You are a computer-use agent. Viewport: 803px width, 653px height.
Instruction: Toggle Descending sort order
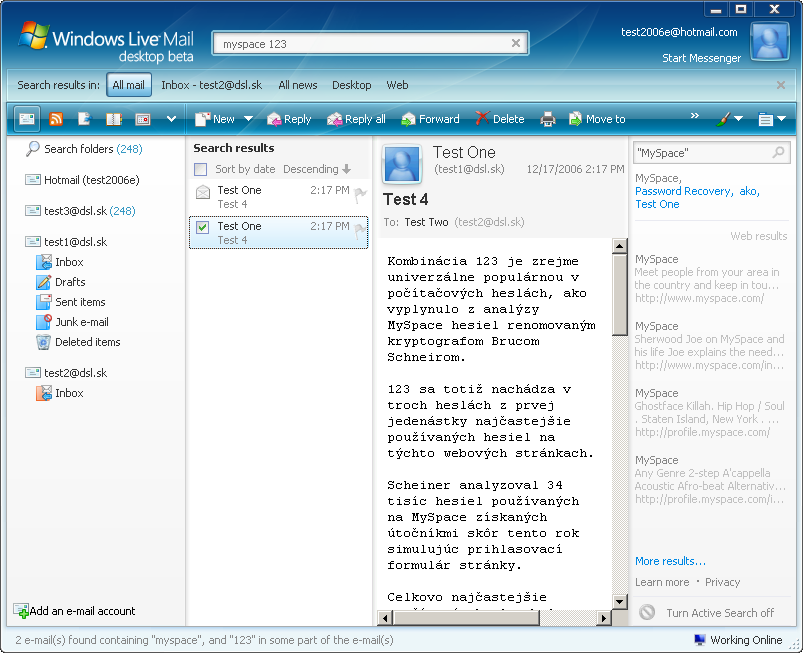coord(317,169)
